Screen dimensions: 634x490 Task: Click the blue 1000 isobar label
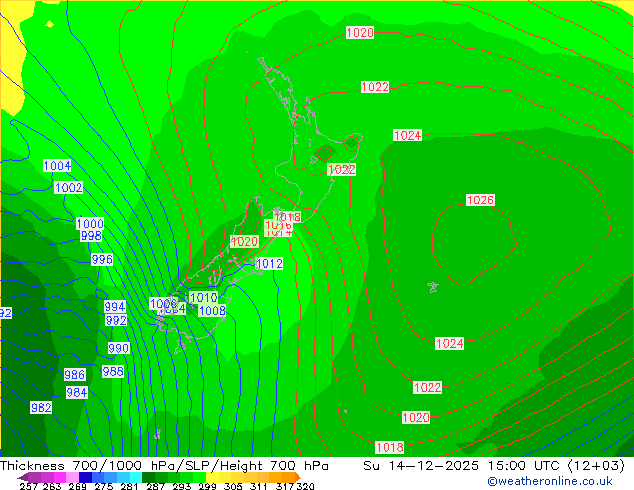coord(90,224)
